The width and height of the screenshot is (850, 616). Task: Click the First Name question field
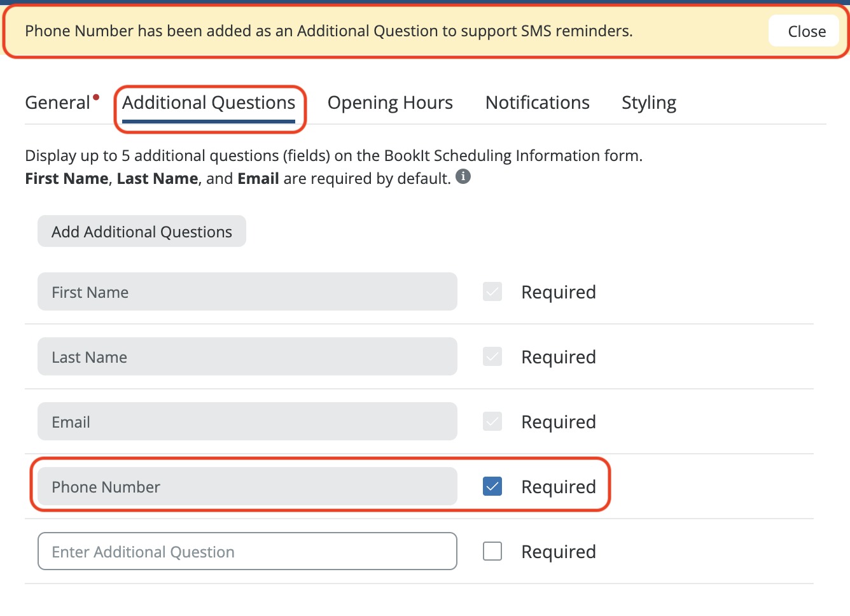pos(247,292)
